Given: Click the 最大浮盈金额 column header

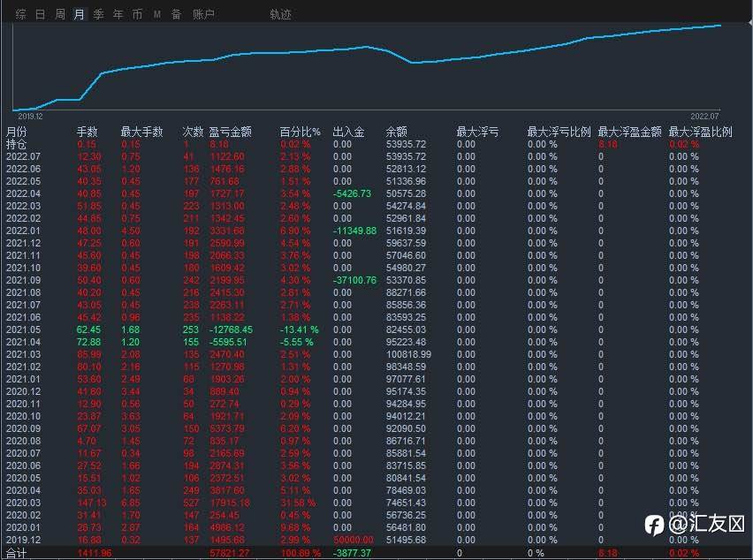Looking at the screenshot, I should point(629,132).
